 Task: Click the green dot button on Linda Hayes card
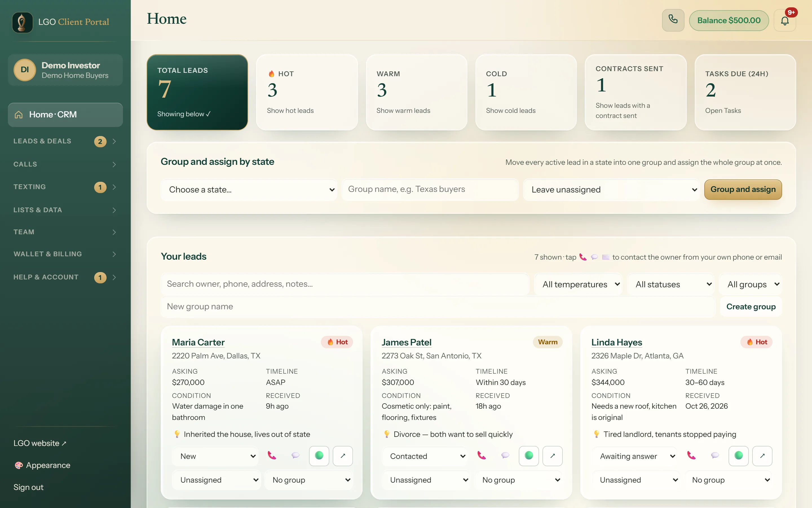(x=738, y=456)
